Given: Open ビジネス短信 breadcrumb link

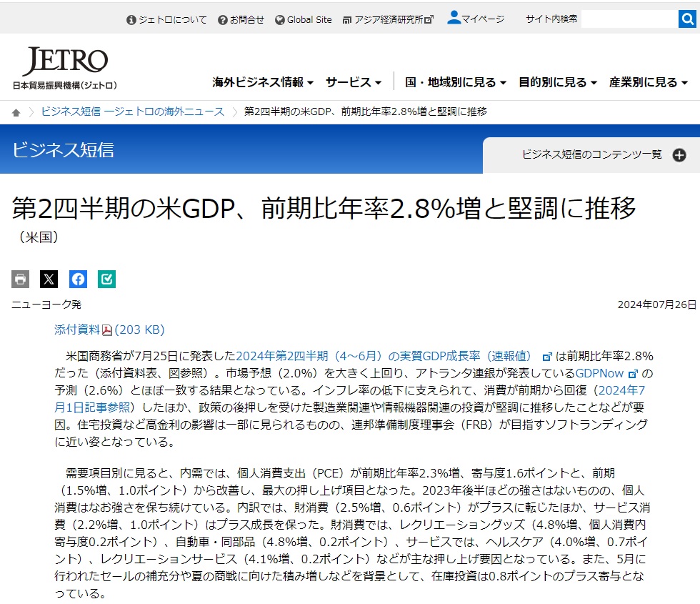Looking at the screenshot, I should coord(133,112).
